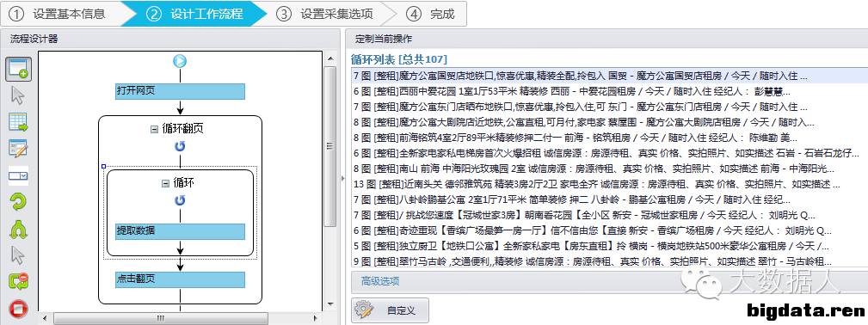
Task: Select list row 南山 前海 中海阳光玫瑰园
Action: [609, 169]
